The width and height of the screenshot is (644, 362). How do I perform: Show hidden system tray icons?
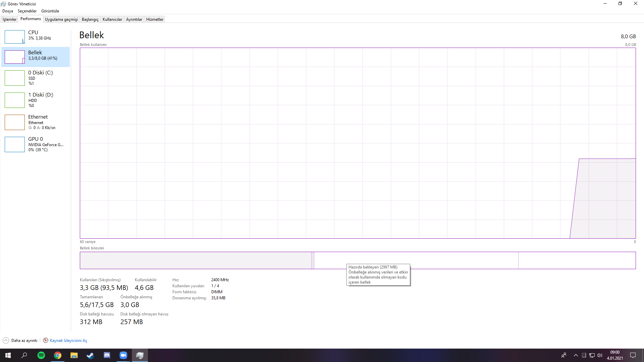(576, 355)
